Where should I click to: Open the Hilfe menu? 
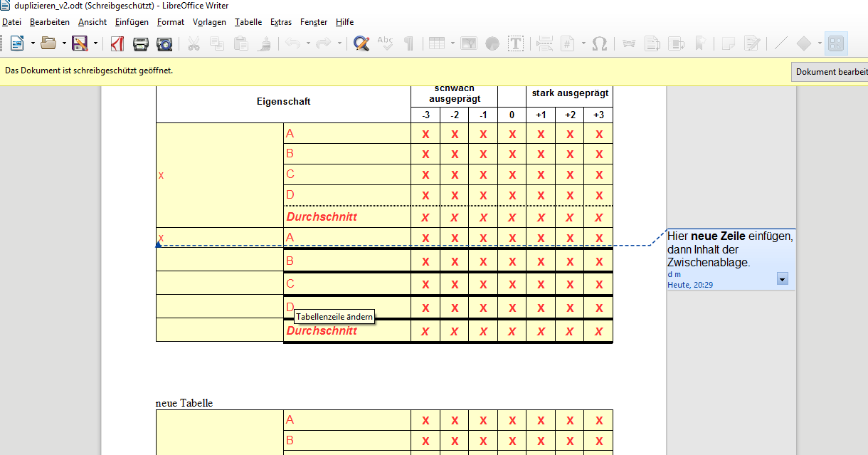(x=344, y=22)
